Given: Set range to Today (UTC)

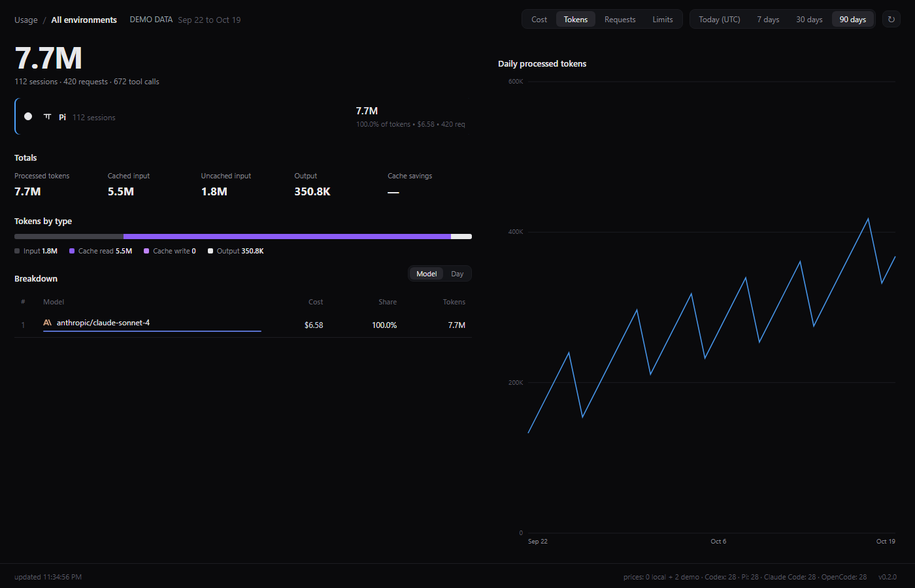Looking at the screenshot, I should pyautogui.click(x=720, y=20).
